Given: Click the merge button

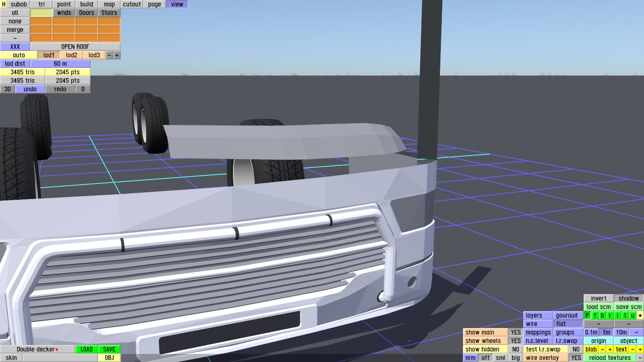Looking at the screenshot, I should pyautogui.click(x=15, y=30).
